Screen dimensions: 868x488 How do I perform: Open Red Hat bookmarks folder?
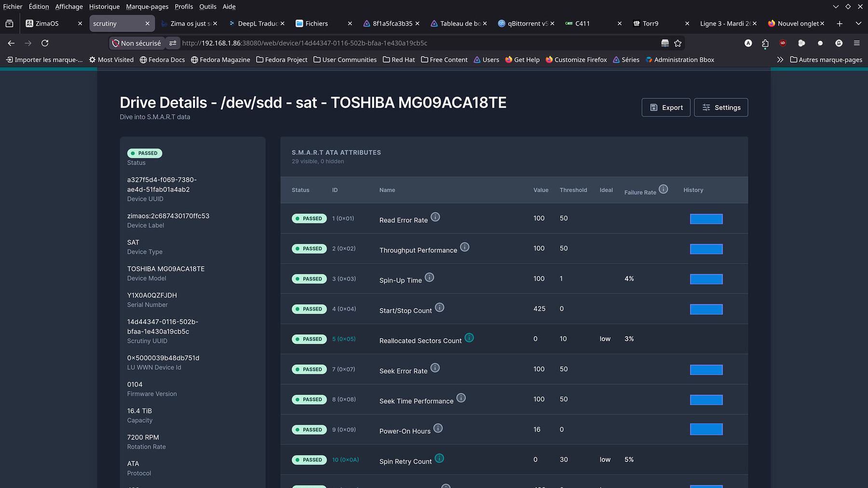pos(398,59)
